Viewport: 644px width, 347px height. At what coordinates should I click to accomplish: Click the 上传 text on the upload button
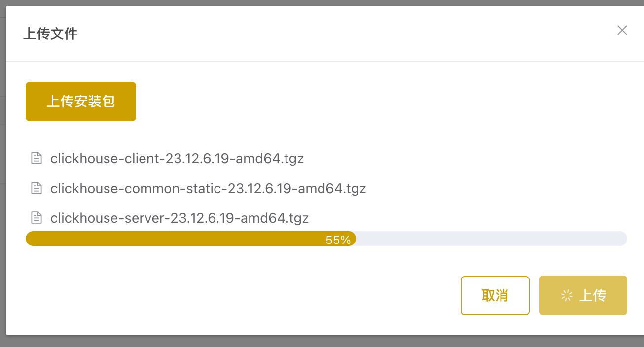point(592,295)
